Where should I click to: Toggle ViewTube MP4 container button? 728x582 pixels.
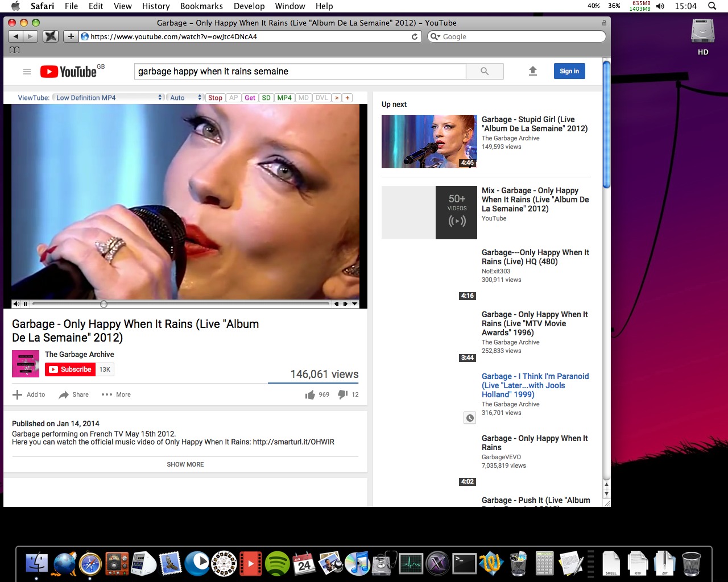click(284, 98)
